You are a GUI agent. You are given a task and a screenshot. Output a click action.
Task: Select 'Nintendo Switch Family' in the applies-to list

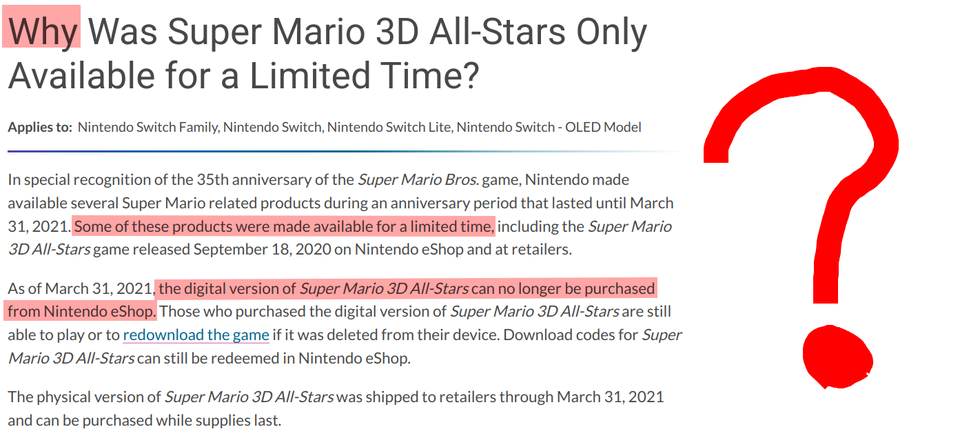click(x=147, y=128)
